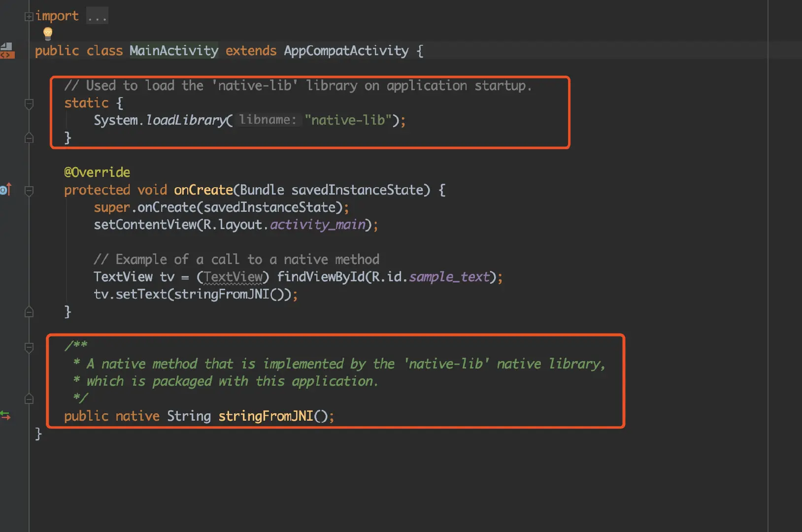Viewport: 802px width, 532px height.
Task: Click setContentView method call
Action: pos(145,225)
